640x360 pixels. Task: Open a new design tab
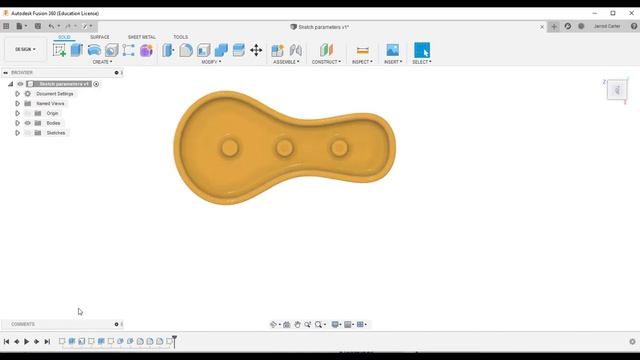554,27
